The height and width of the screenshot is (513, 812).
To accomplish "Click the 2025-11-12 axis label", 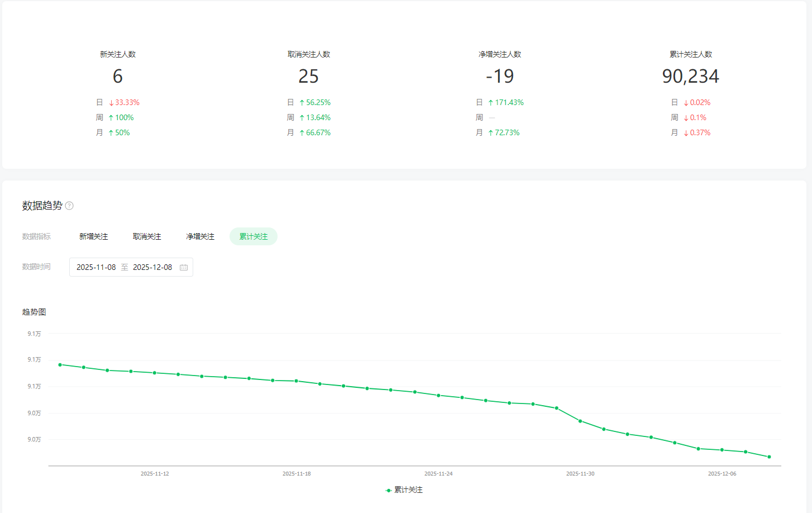I will [x=155, y=473].
